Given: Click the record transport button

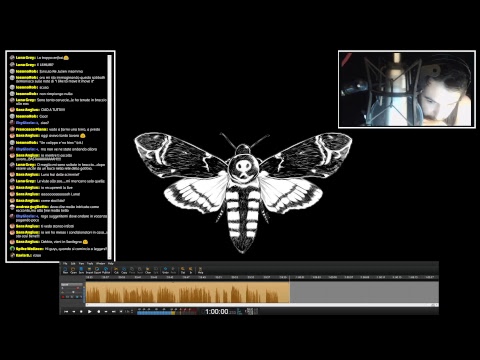Looking at the screenshot, I should click(98, 311).
